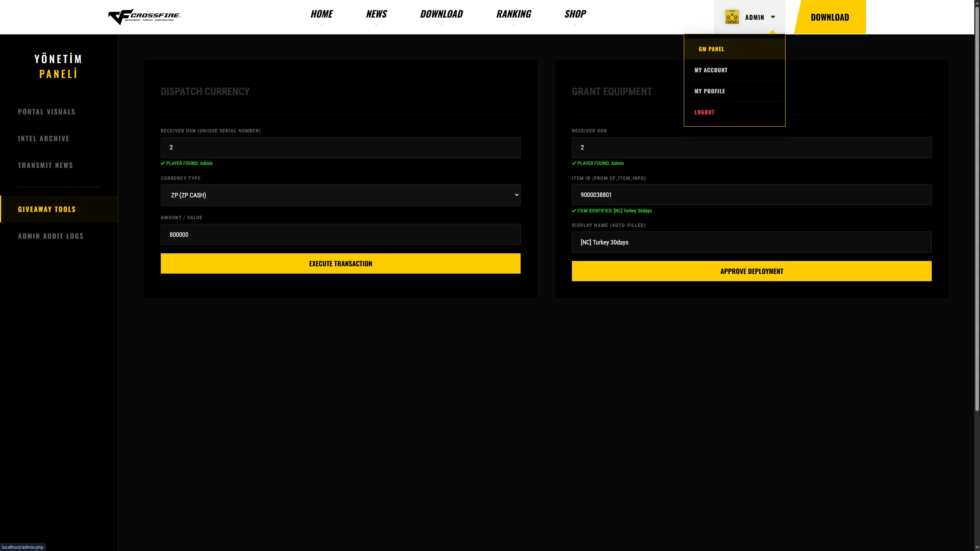Click 'ITEM IDENTIFIED: [NC] Turkey 30days' message
This screenshot has height=551, width=980.
[612, 211]
